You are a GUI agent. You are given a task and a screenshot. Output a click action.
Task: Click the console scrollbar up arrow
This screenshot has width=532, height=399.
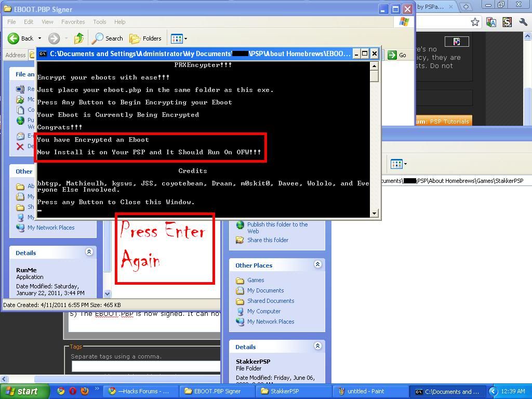point(374,66)
